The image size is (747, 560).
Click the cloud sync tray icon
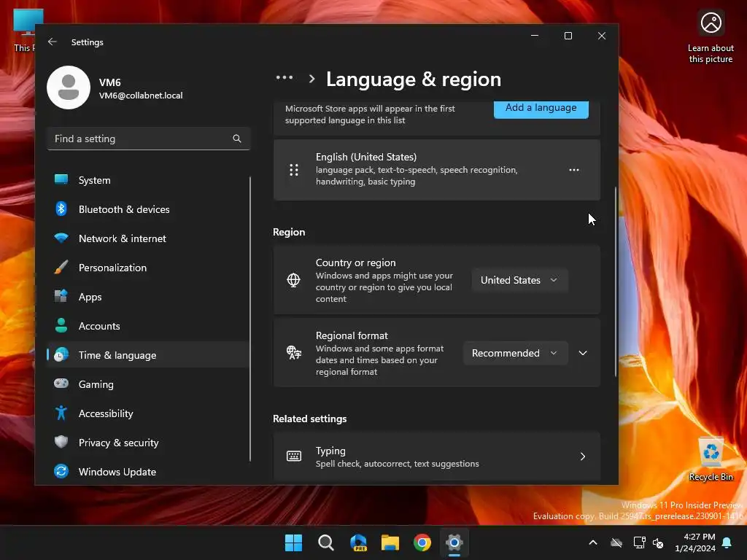click(x=616, y=542)
